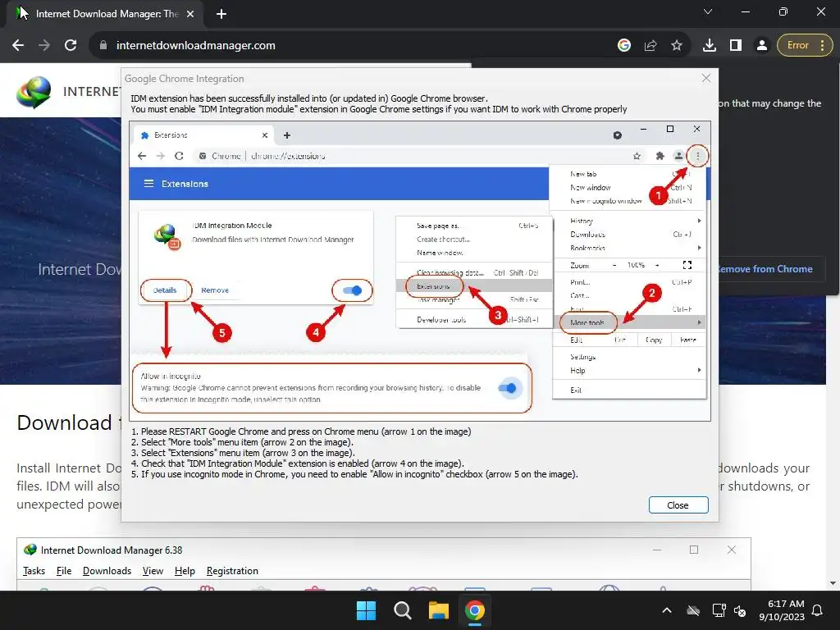The image size is (840, 630).
Task: Click the yellow Error button in Chrome toolbar
Action: point(805,46)
